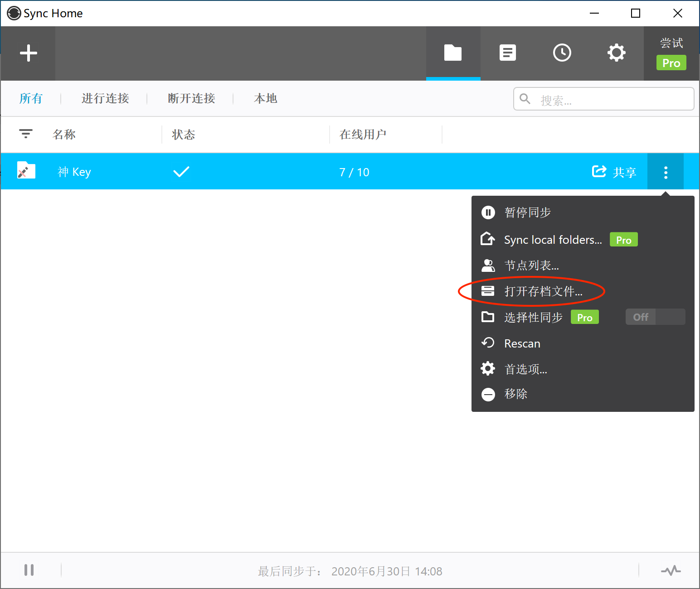Toggle the 选择性同步 Off switch
This screenshot has height=589, width=700.
655,317
